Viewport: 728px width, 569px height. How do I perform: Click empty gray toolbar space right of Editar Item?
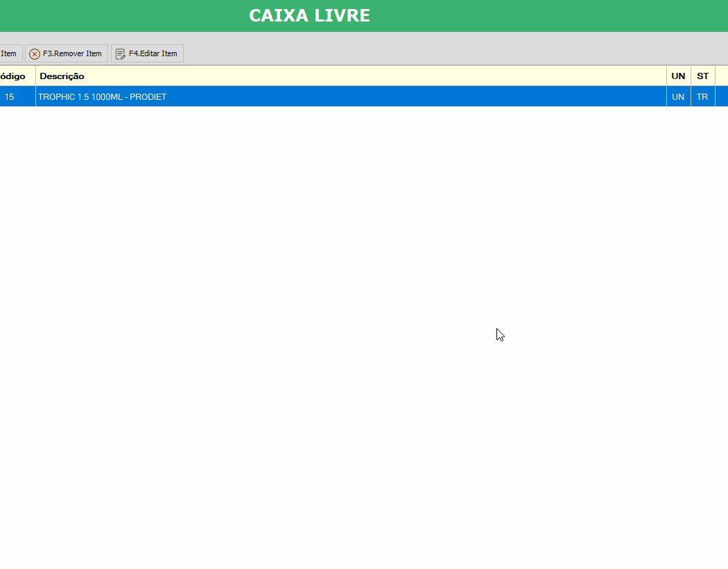point(451,53)
